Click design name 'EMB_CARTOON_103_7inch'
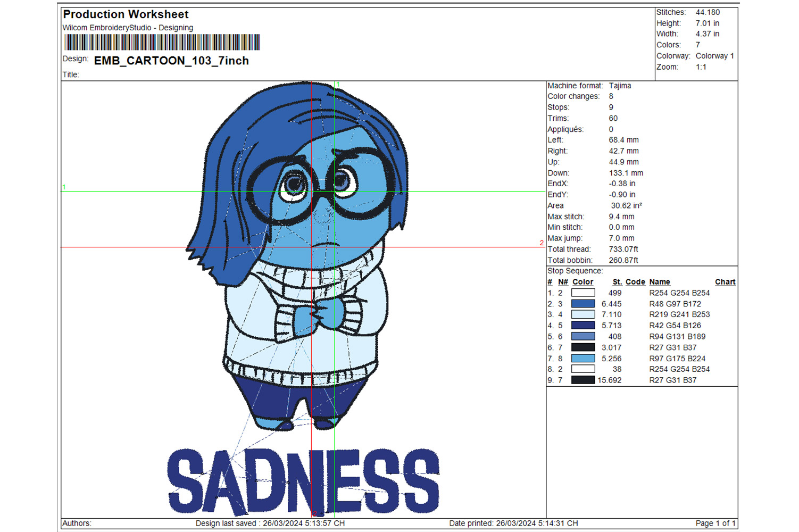Screen dimensions: 799x532 [171, 61]
